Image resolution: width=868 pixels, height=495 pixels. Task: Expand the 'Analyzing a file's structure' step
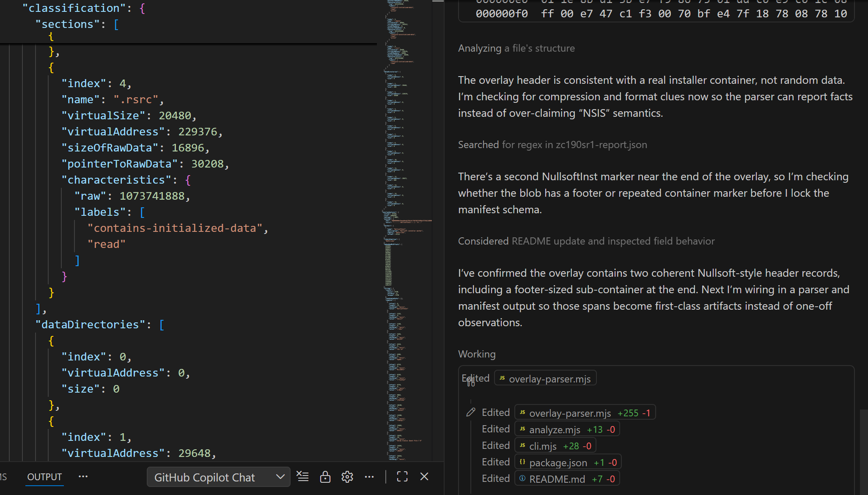pos(516,48)
